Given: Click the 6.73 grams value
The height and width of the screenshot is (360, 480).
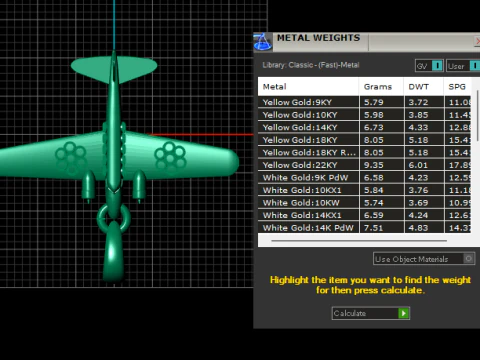Looking at the screenshot, I should point(374,127).
